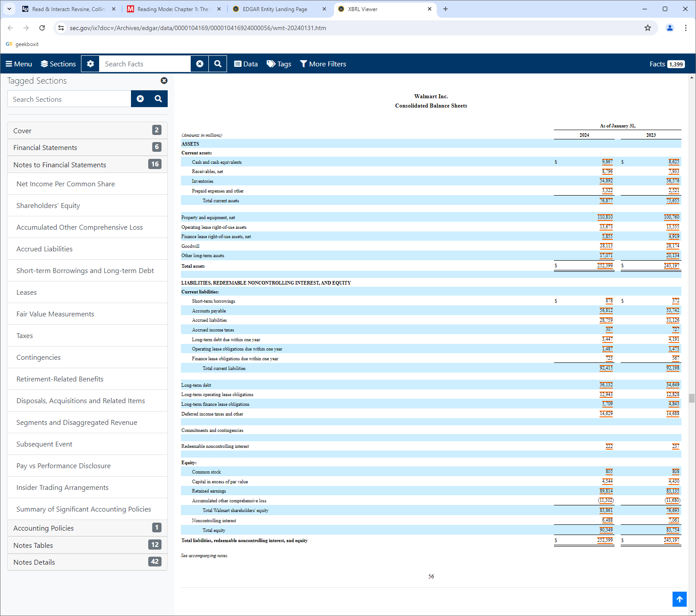
Task: Open Fair Value Measurements note
Action: [x=87, y=314]
